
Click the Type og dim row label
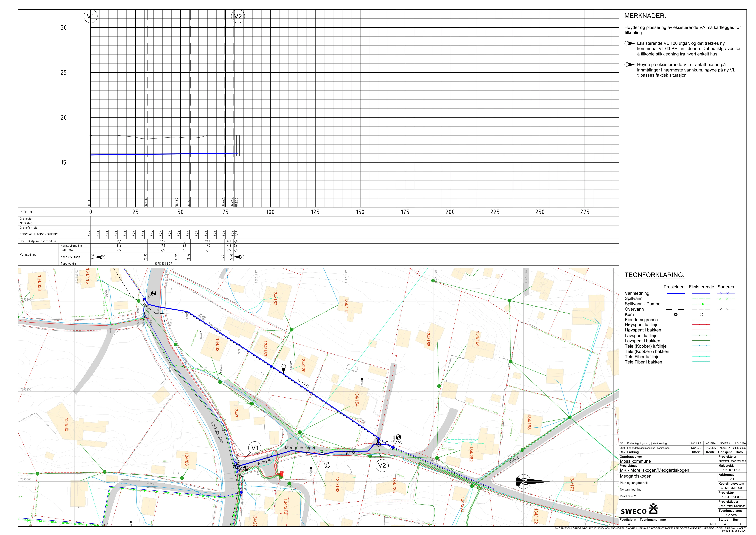(x=69, y=264)
